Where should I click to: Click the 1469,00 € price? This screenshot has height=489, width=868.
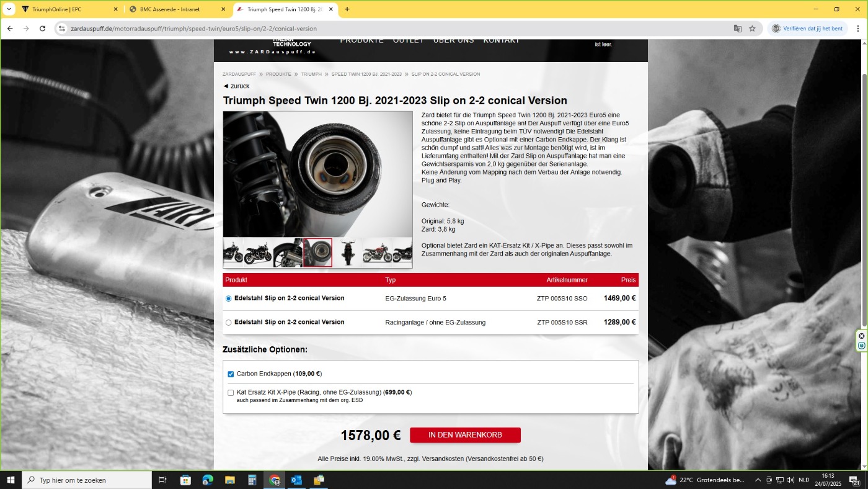click(x=619, y=298)
